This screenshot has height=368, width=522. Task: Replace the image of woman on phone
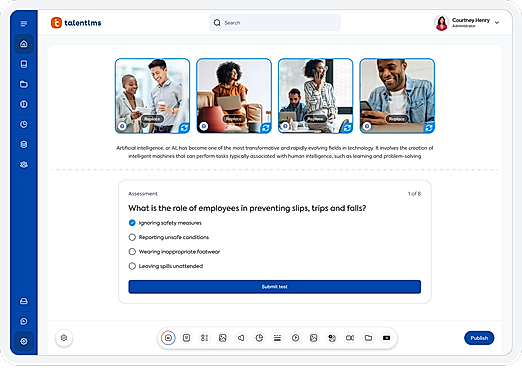pyautogui.click(x=315, y=119)
